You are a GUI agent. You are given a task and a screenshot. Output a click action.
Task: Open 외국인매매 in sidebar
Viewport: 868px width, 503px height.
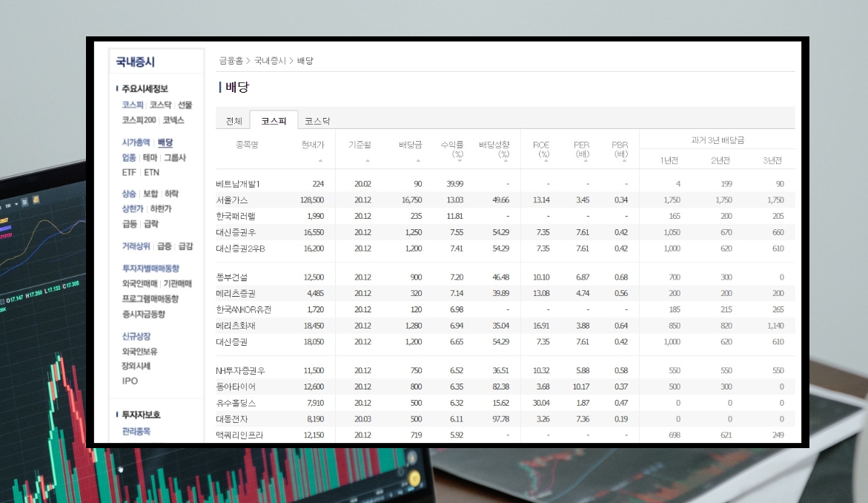tap(140, 283)
